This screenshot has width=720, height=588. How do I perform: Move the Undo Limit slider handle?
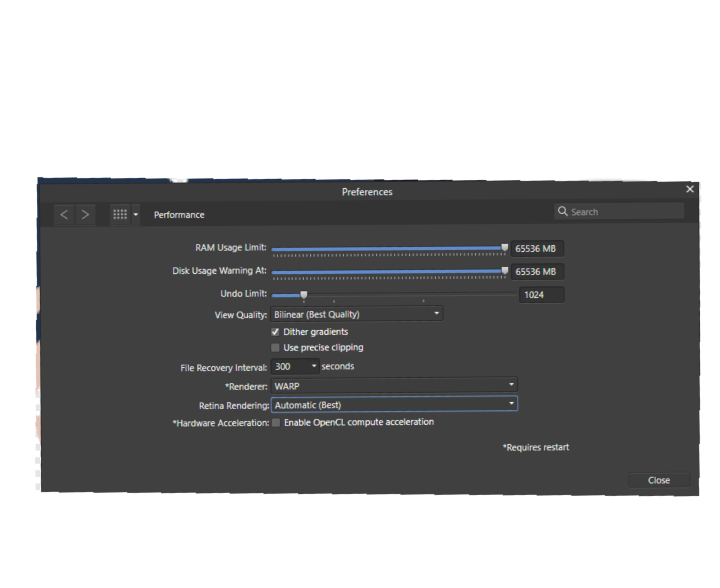304,295
